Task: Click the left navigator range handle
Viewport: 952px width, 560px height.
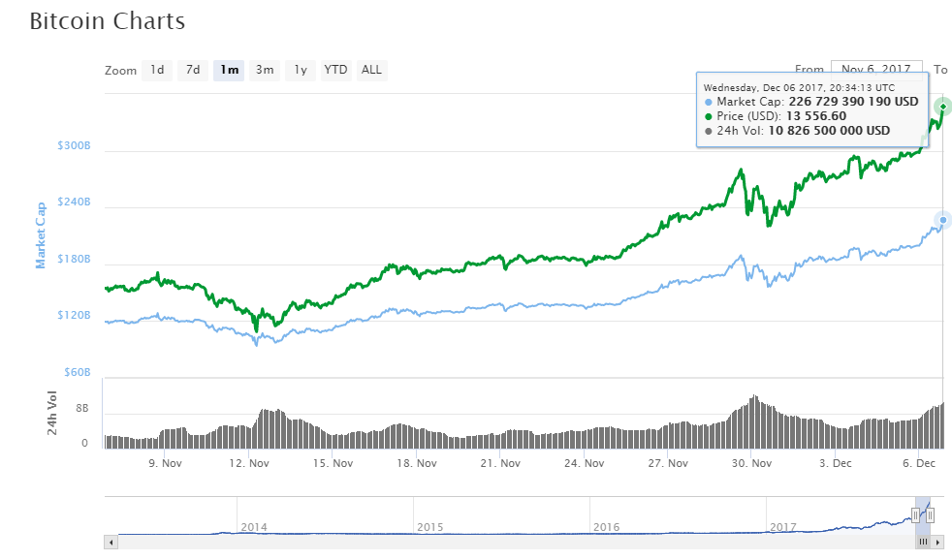Action: 915,515
